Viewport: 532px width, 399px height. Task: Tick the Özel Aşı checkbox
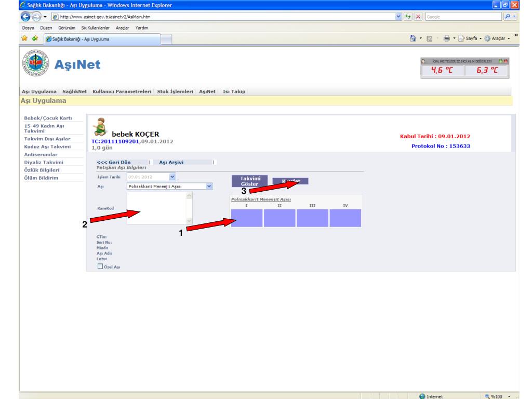tap(100, 267)
